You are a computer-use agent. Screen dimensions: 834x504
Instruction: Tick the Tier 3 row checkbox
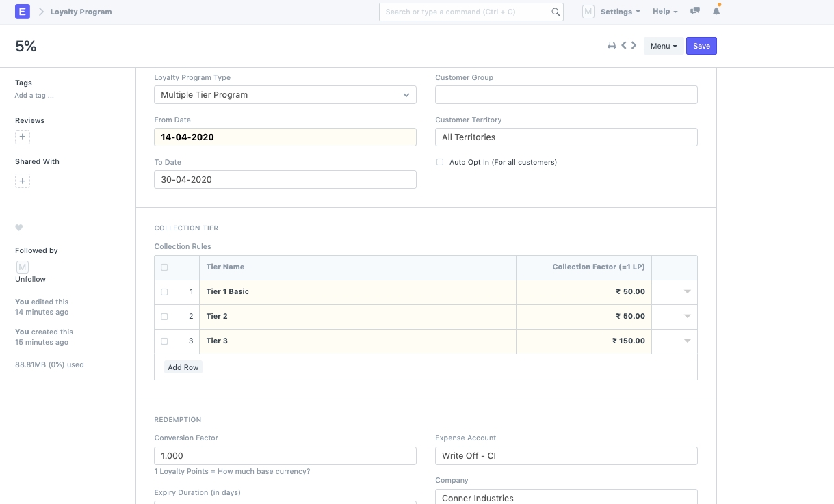pos(164,341)
